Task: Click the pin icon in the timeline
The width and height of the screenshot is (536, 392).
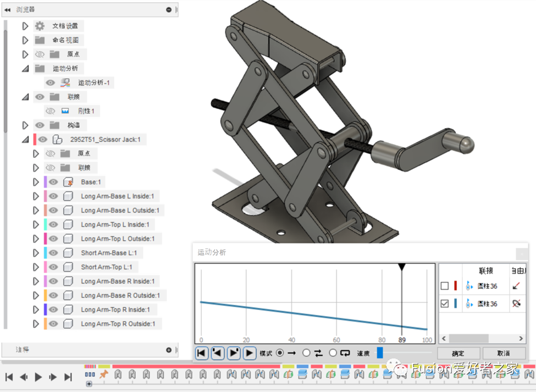Action: (x=103, y=374)
